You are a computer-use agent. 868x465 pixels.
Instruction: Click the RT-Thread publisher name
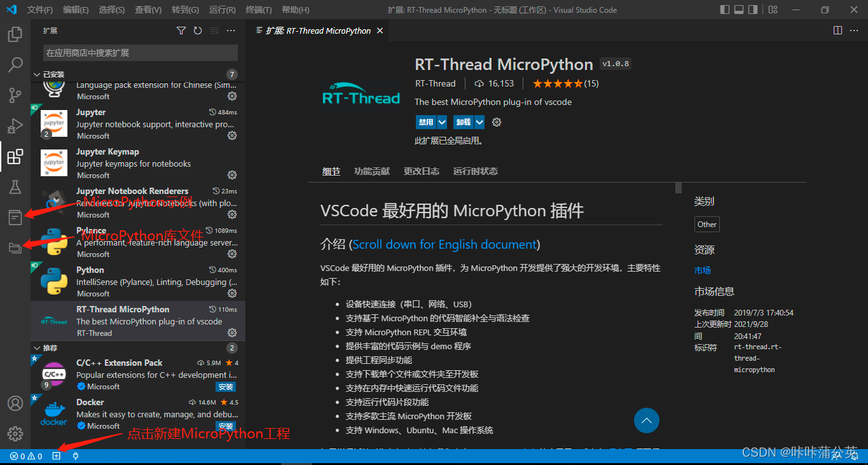tap(436, 83)
